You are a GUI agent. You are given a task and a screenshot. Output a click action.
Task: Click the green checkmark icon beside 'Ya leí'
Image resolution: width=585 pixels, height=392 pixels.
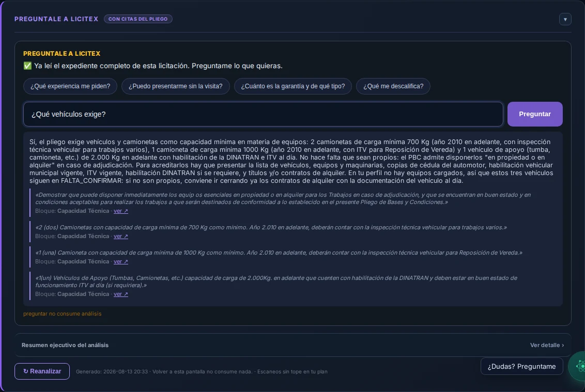coord(27,66)
